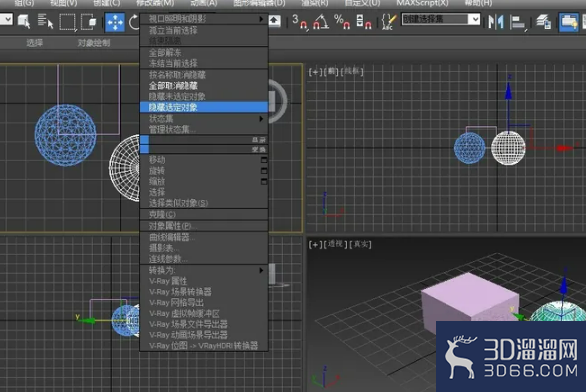
Task: Choose V-Ray 场景转换器 in the context menu
Action: coord(204,292)
